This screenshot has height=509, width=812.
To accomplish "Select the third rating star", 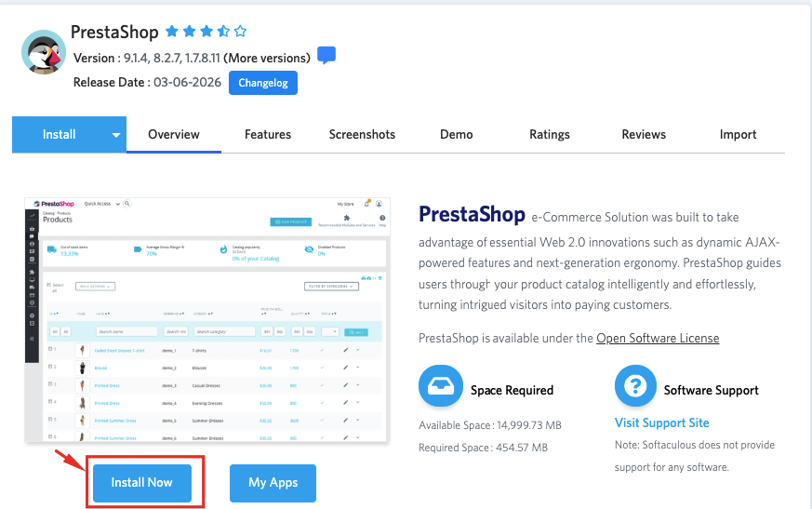I will coord(206,31).
